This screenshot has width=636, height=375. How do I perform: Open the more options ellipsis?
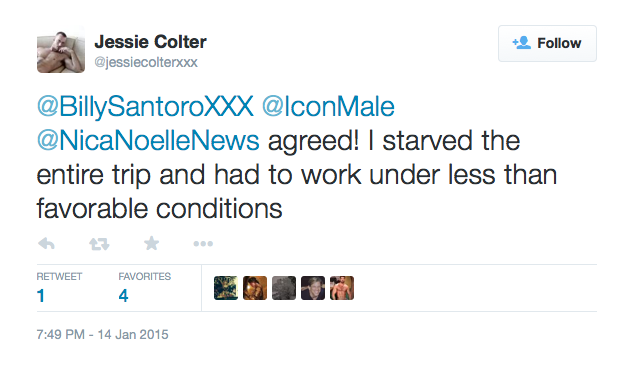[203, 244]
